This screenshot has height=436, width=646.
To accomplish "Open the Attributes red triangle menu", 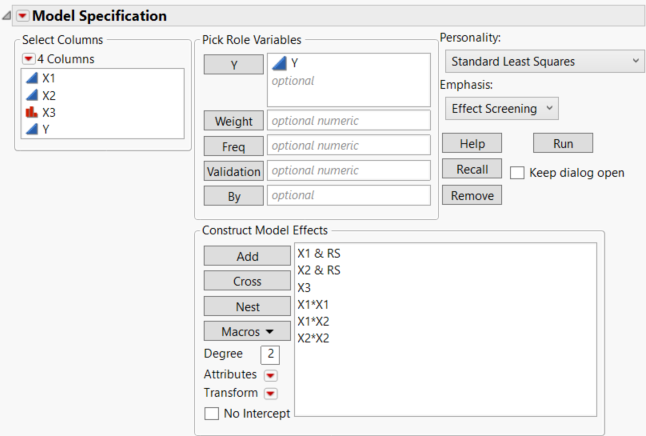I will (269, 374).
